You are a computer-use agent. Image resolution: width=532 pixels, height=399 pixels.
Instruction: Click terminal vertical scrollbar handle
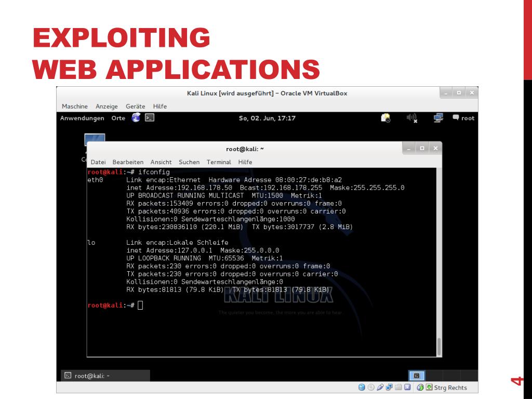439,347
